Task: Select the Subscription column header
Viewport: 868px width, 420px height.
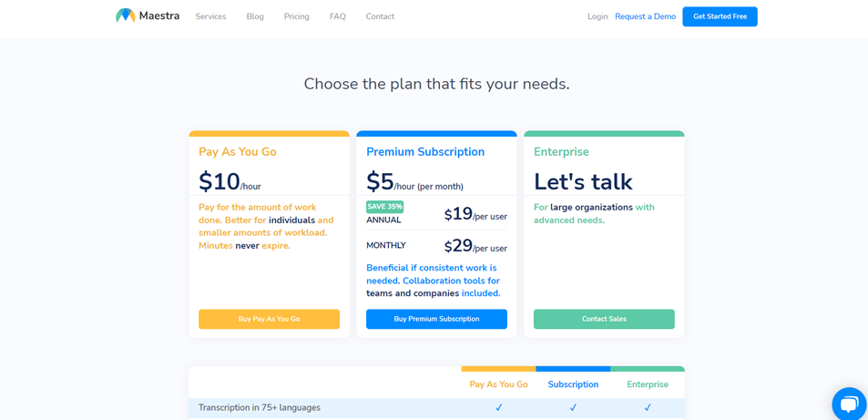Action: point(573,384)
